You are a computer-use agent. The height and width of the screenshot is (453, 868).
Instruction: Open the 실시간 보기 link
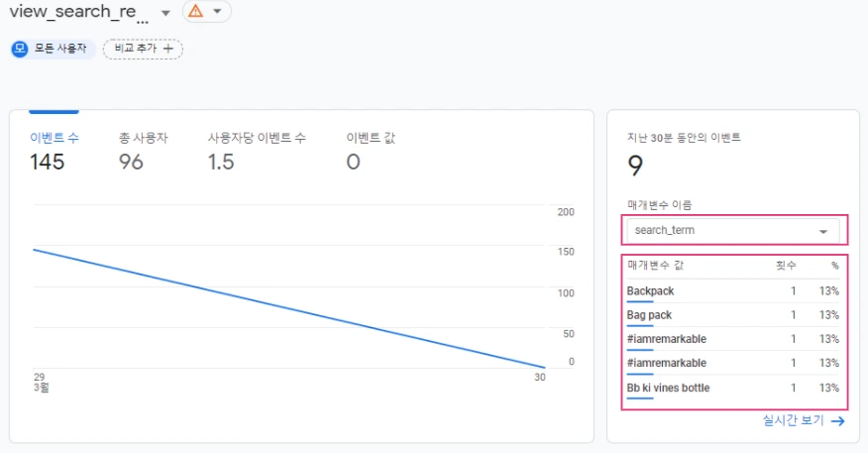tap(804, 421)
